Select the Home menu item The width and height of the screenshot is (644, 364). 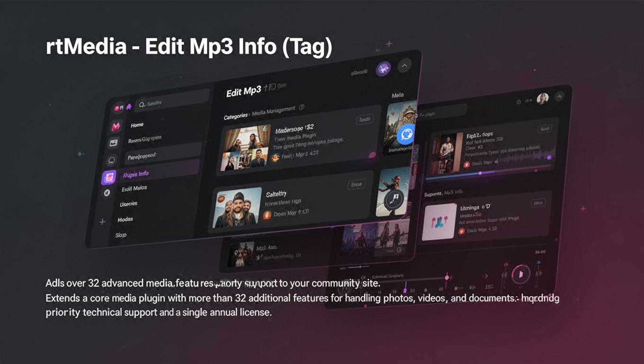pos(136,125)
